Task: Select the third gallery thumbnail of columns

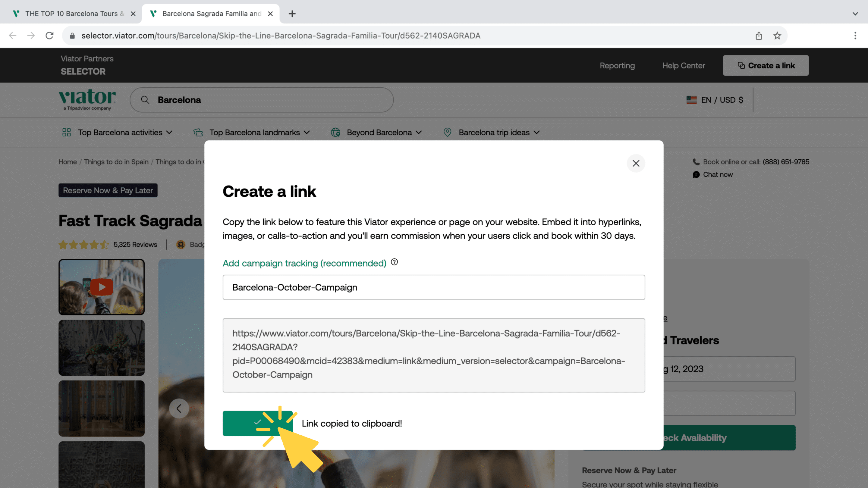Action: point(102,408)
